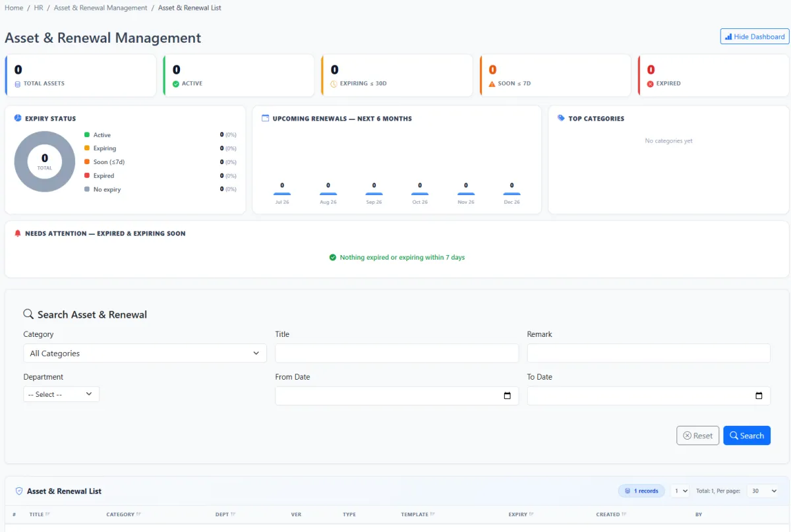Click the 'Sep 26' month label
This screenshot has height=532, width=791.
(374, 202)
